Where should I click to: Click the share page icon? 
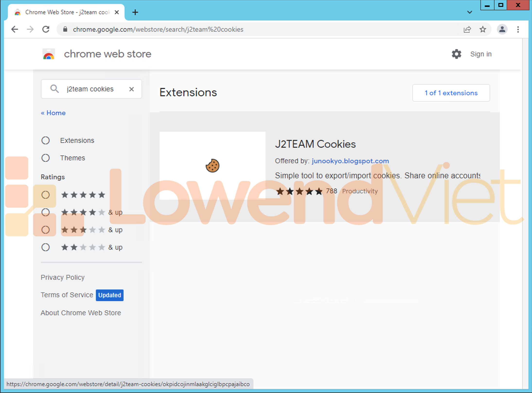[467, 29]
